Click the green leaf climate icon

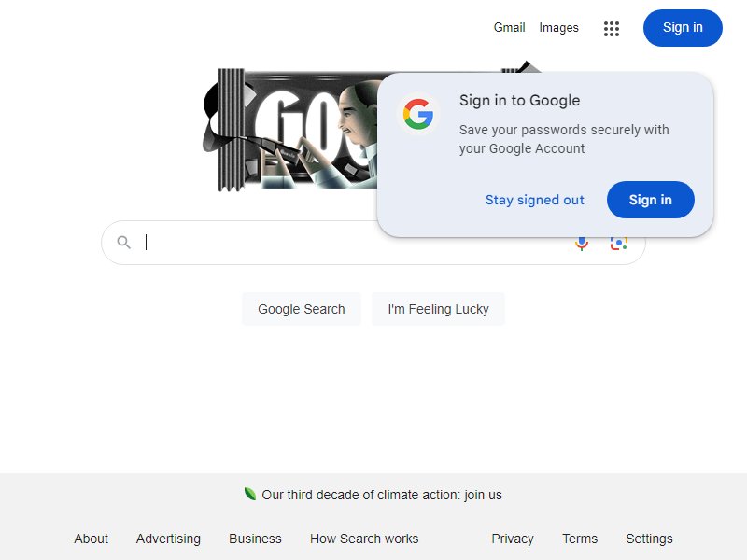coord(249,494)
